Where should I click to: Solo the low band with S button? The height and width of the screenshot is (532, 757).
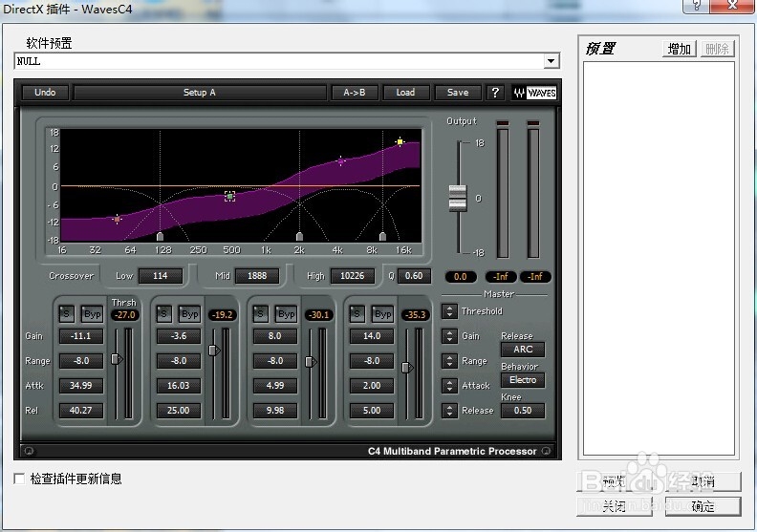[x=66, y=314]
